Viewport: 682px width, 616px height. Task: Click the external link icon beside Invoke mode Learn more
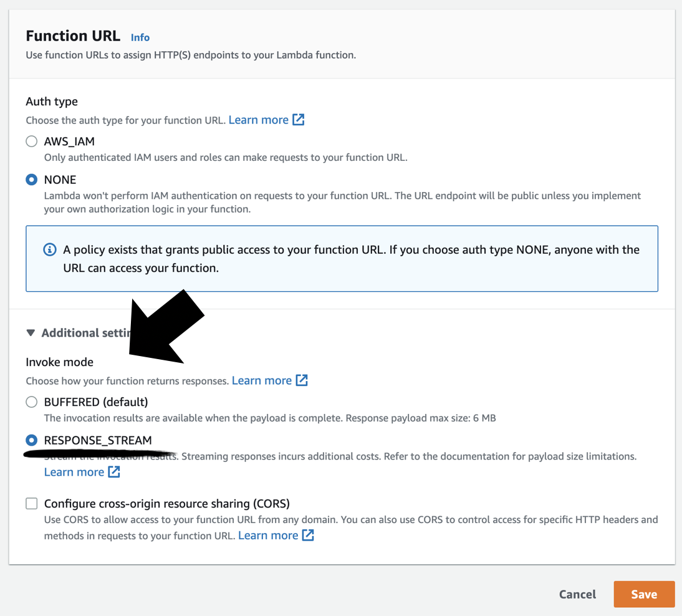303,380
